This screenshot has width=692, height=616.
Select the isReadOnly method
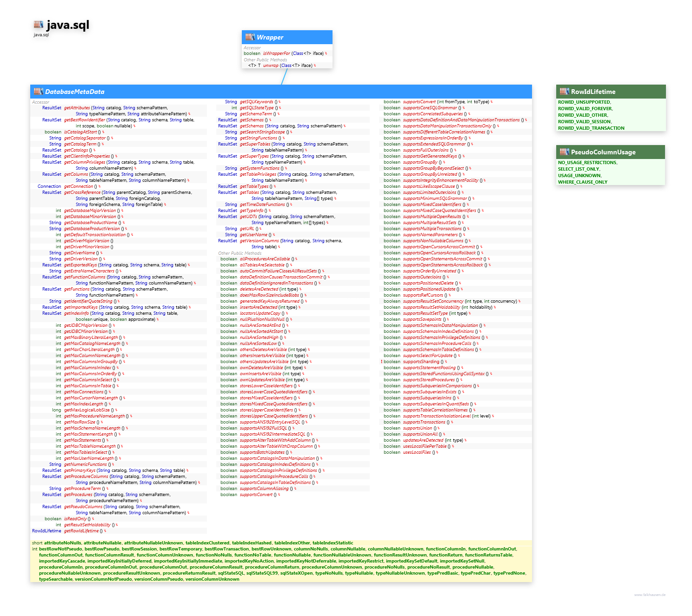point(75,519)
